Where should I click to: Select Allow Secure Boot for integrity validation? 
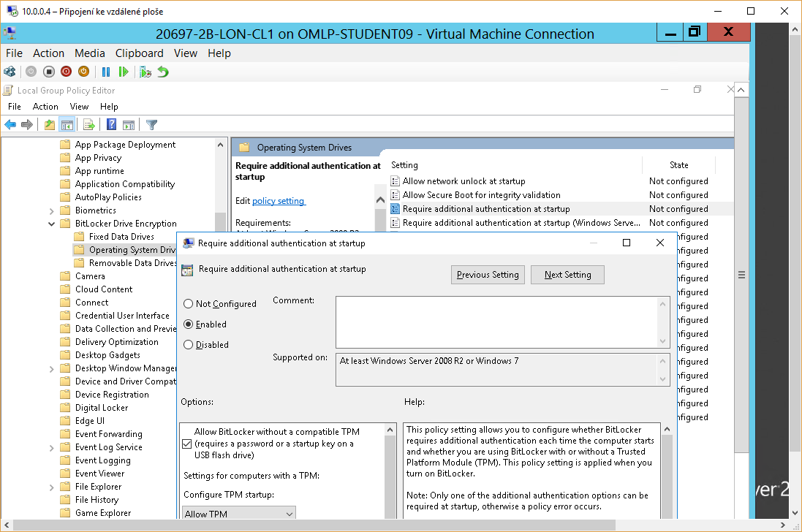481,195
